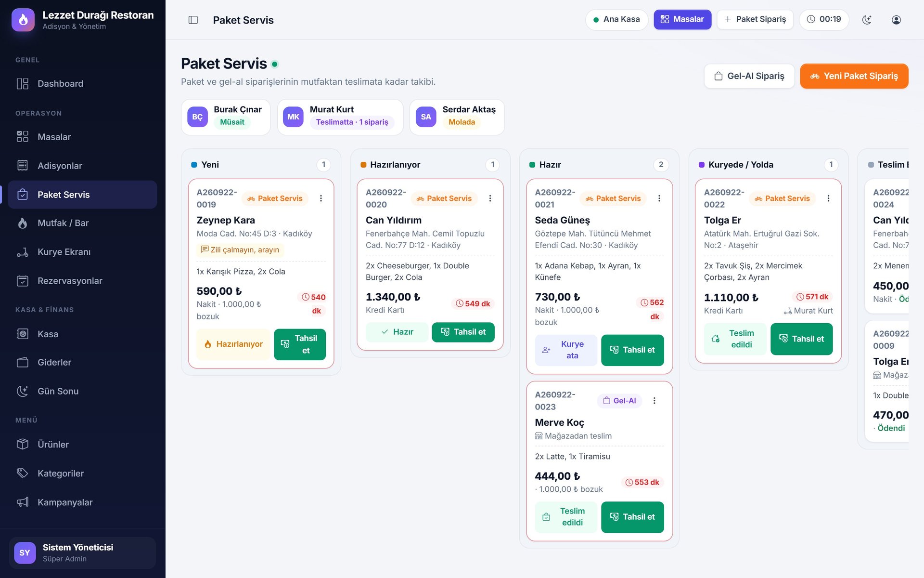Open Masalar button in top bar
Screen dimensions: 924x578
pyautogui.click(x=682, y=20)
